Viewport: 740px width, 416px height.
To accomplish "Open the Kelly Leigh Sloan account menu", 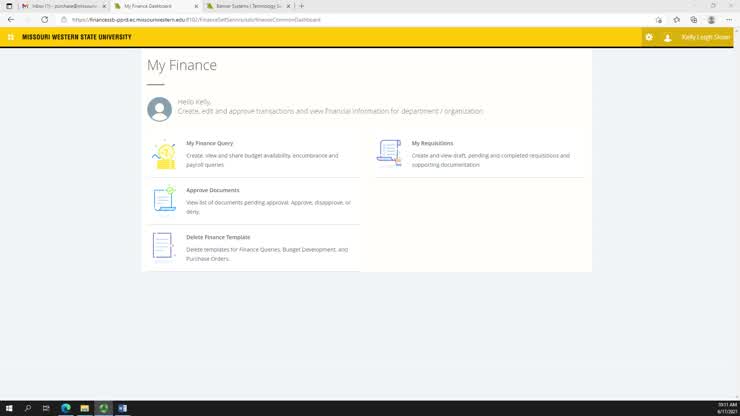I will [706, 37].
